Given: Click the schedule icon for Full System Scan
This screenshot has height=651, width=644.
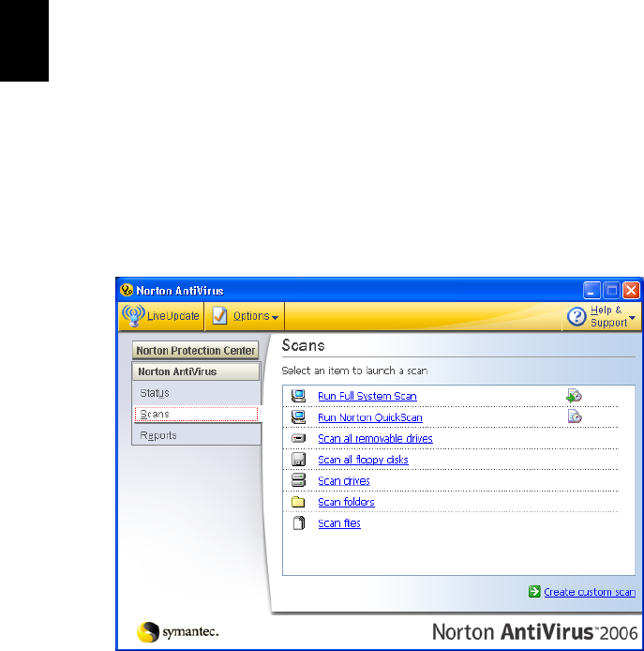Looking at the screenshot, I should coord(574,396).
